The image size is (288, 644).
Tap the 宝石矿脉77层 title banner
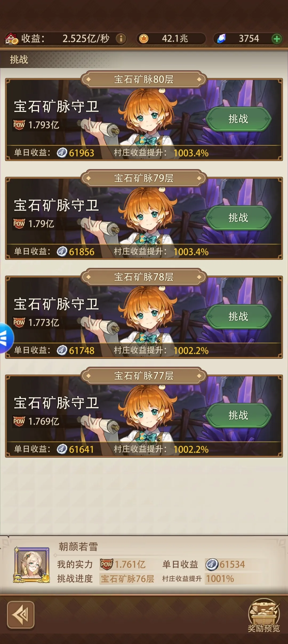tap(144, 376)
